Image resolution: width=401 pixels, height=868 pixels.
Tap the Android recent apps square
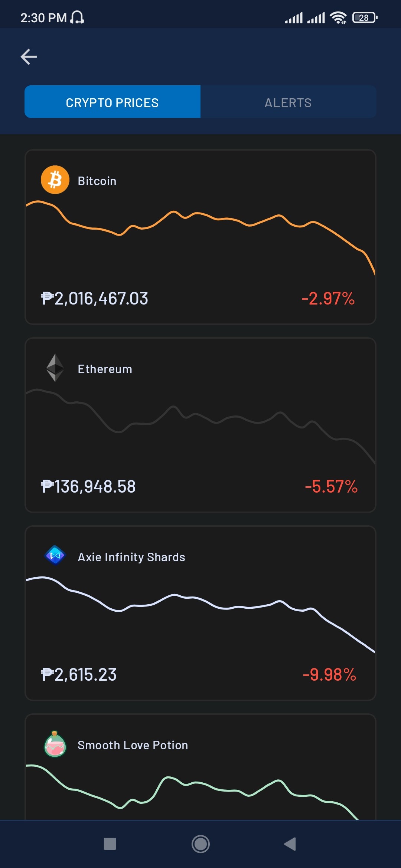pyautogui.click(x=110, y=844)
